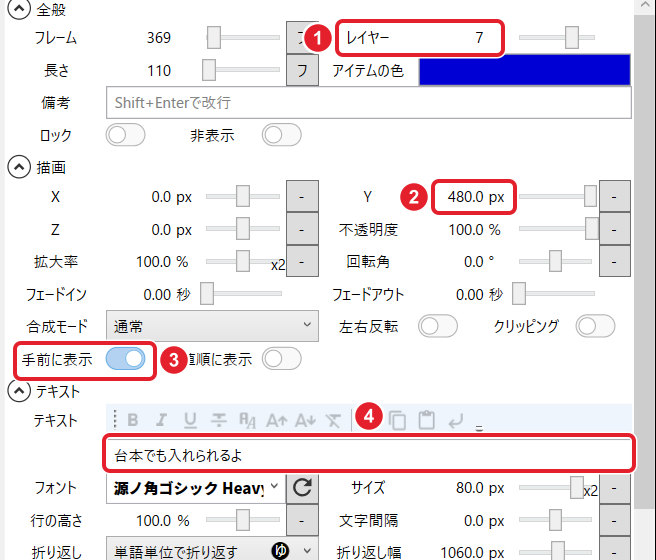The width and height of the screenshot is (656, 560).
Task: Clear text formatting icon in text toolbar
Action: (333, 420)
